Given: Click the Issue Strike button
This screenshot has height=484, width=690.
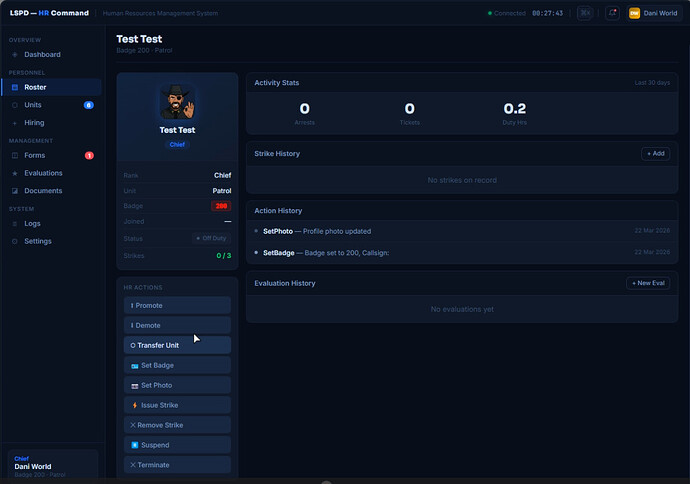Looking at the screenshot, I should pyautogui.click(x=177, y=405).
